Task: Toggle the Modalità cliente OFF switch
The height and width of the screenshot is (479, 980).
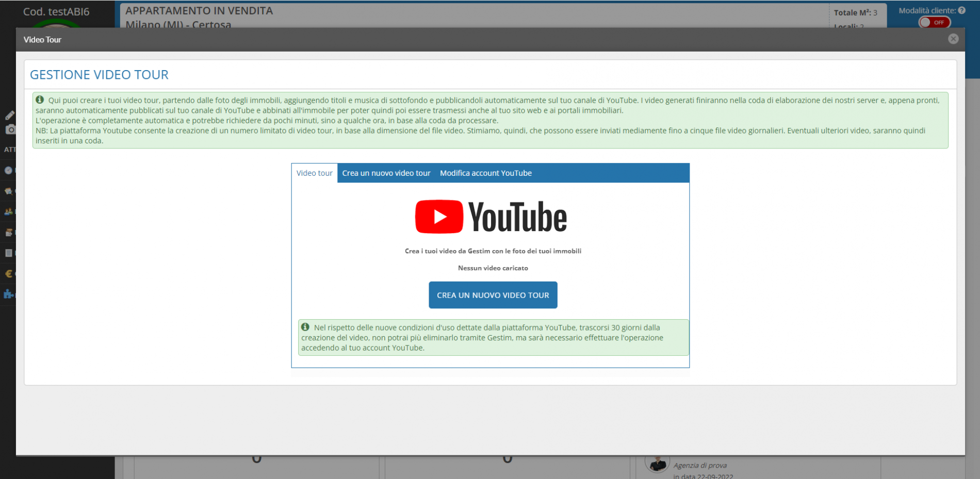Action: point(934,23)
